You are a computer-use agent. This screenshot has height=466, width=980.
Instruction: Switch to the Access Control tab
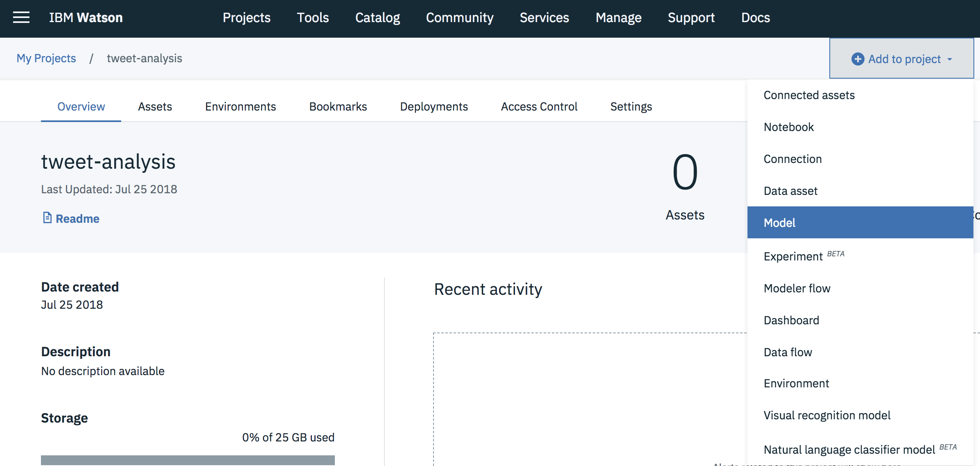[x=539, y=106]
